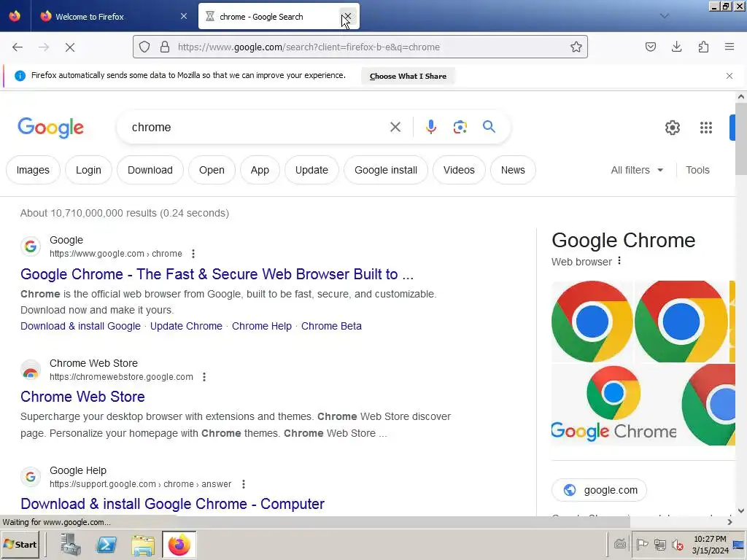747x560 pixels.
Task: Open the Downloads panel
Action: (676, 47)
